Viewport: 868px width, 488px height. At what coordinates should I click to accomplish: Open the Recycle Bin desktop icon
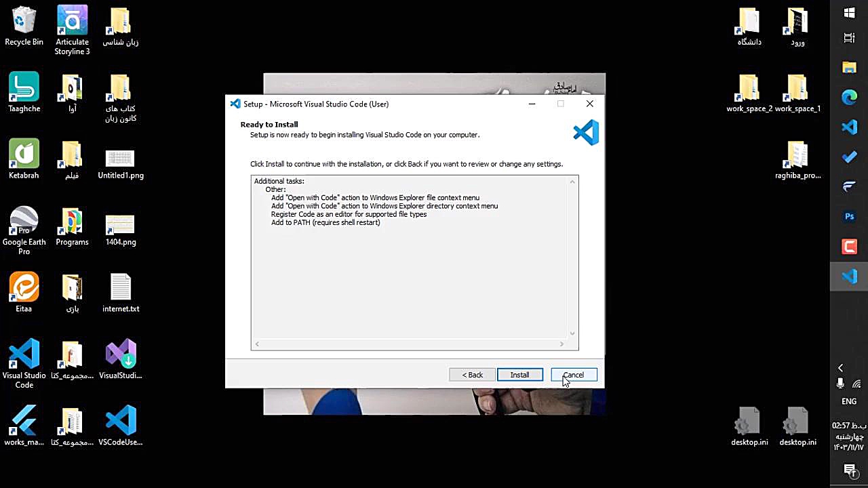24,26
